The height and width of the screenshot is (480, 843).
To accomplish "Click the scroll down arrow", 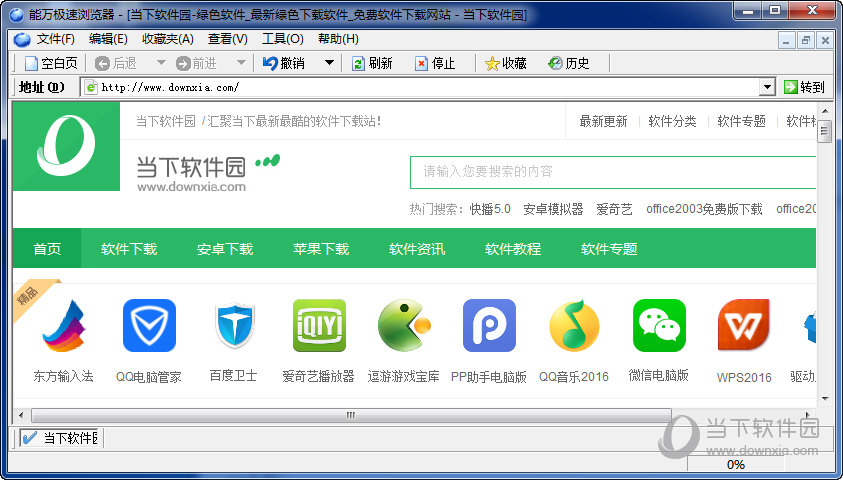I will [x=825, y=398].
